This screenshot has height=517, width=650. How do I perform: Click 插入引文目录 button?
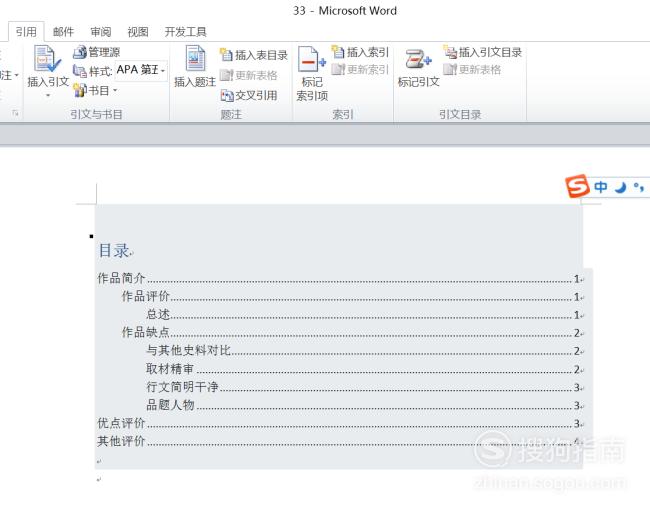tap(483, 52)
